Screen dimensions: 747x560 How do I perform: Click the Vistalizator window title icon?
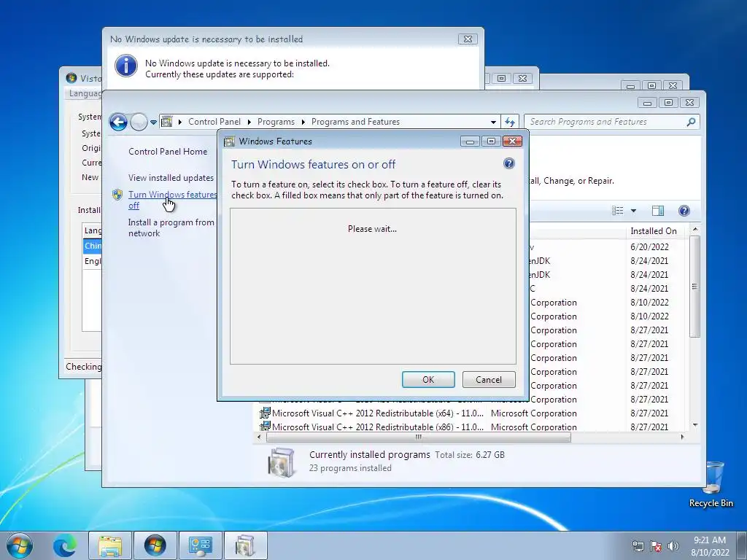71,77
